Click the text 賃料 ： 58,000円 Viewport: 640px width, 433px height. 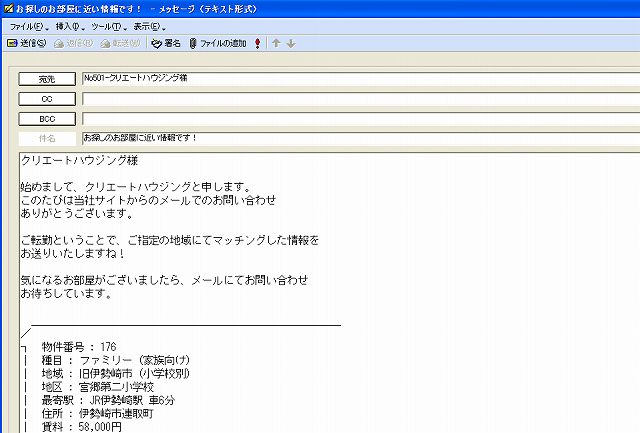coord(82,427)
